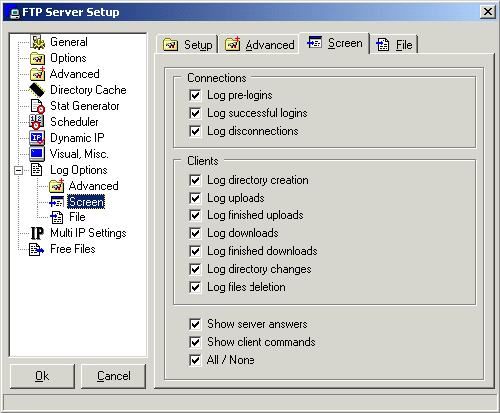Open the Dynamic IP icon

[37, 138]
